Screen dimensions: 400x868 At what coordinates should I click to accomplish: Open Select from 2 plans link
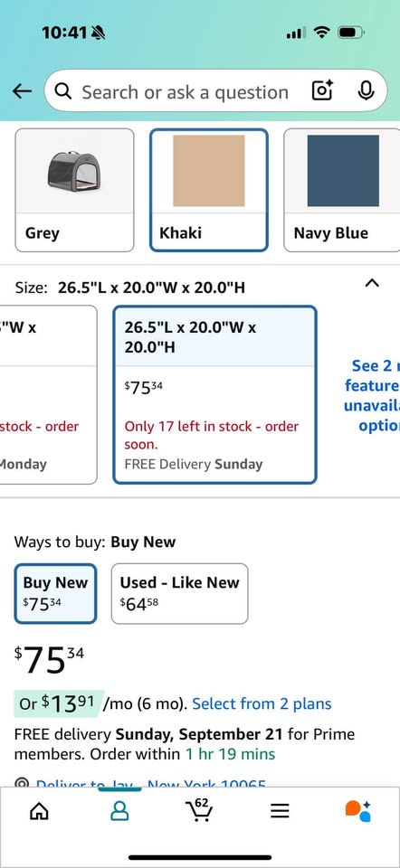(x=262, y=703)
